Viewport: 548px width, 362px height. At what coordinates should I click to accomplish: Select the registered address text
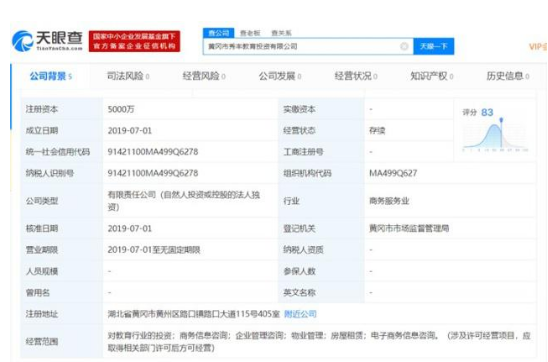pos(194,314)
